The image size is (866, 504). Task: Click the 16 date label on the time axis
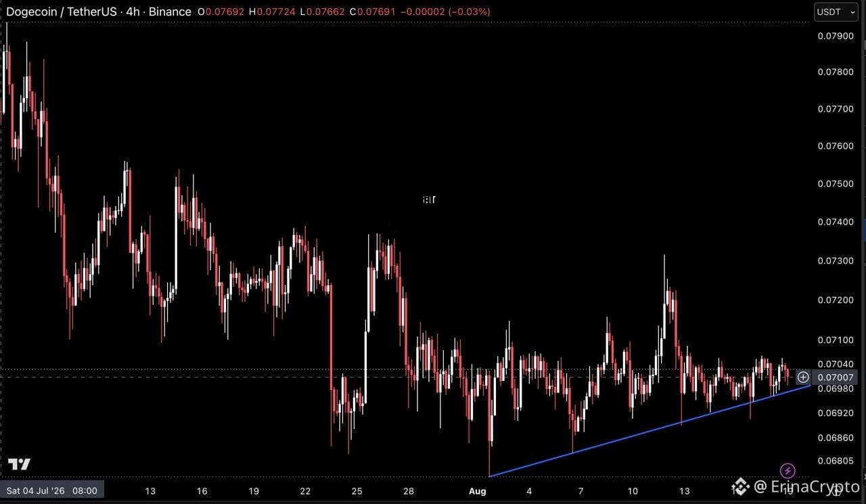point(202,491)
